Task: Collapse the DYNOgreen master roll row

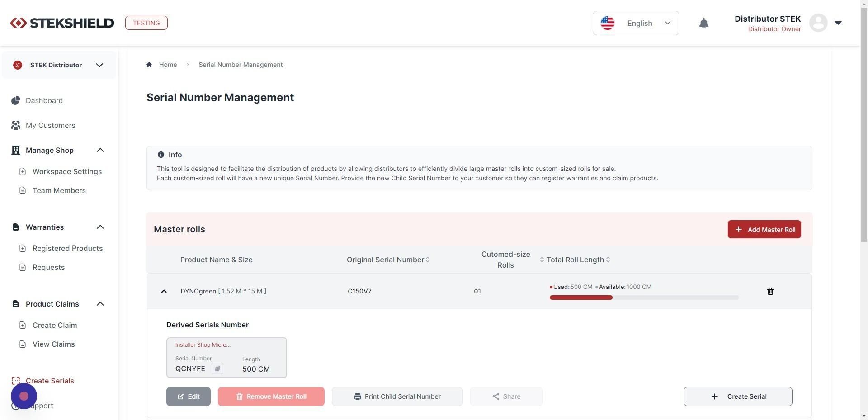Action: [x=164, y=291]
